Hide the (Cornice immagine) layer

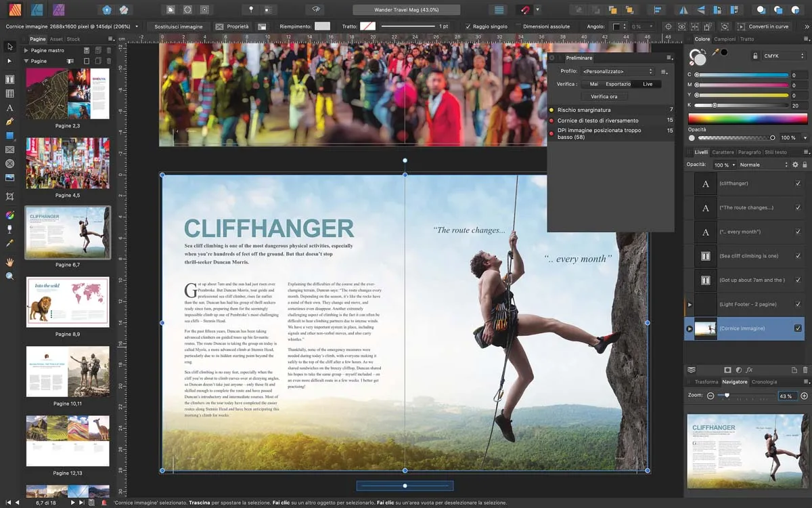coord(798,329)
